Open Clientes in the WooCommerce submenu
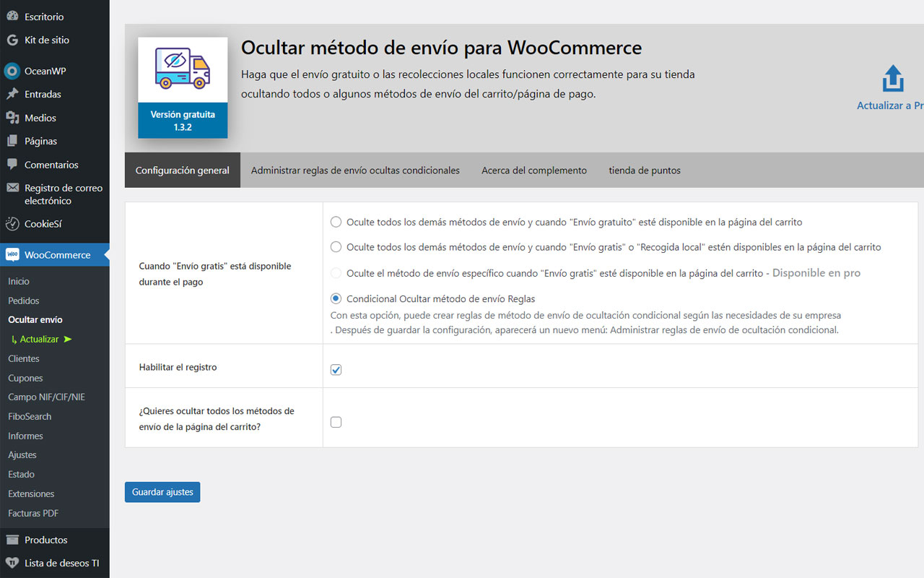Screen dimensions: 924x578 [x=24, y=358]
